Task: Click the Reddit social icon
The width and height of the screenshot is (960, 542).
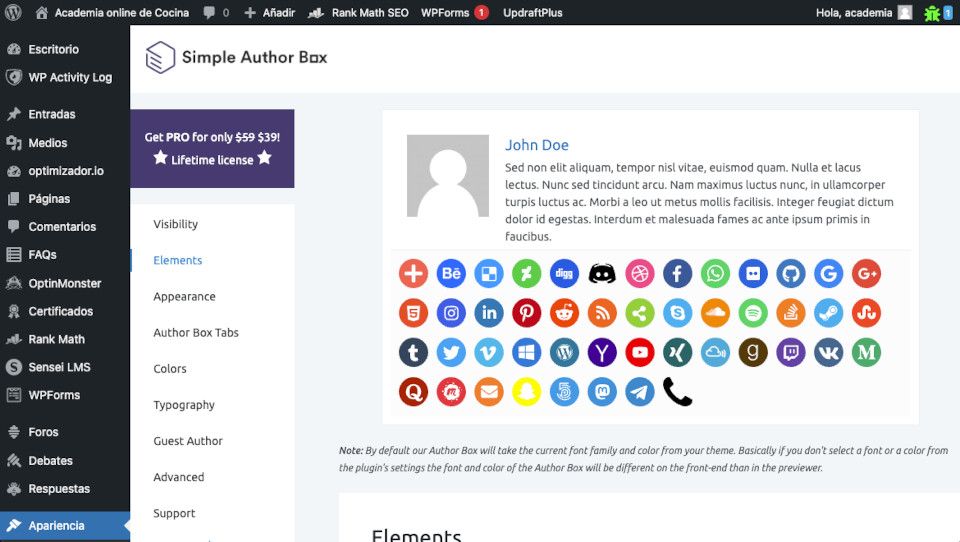Action: [564, 313]
